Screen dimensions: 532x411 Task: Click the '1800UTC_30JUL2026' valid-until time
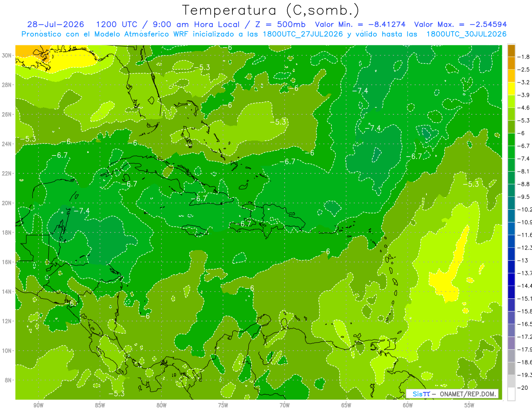[466, 34]
